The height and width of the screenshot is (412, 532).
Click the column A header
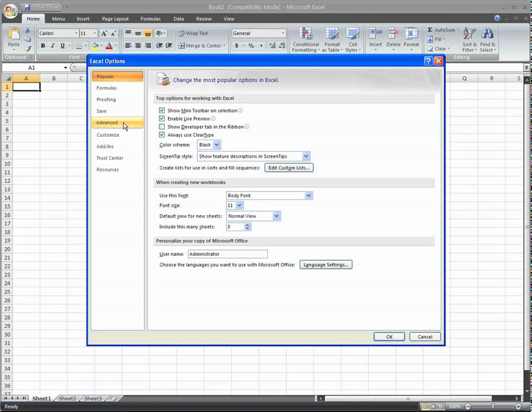tap(26, 78)
